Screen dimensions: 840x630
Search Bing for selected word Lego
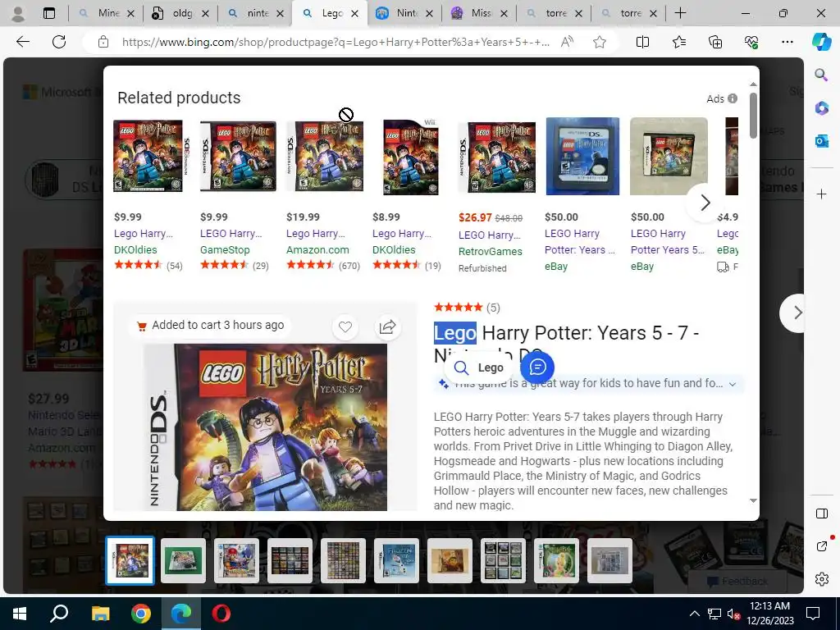[x=478, y=367]
